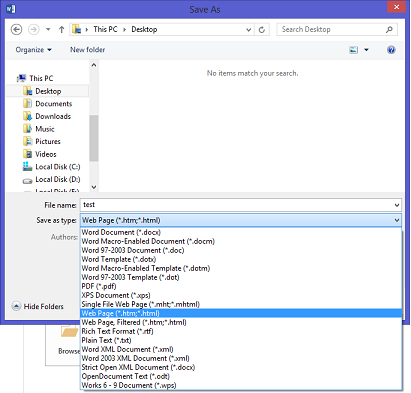Click the Word icon in title bar
411x393 pixels.
click(11, 9)
